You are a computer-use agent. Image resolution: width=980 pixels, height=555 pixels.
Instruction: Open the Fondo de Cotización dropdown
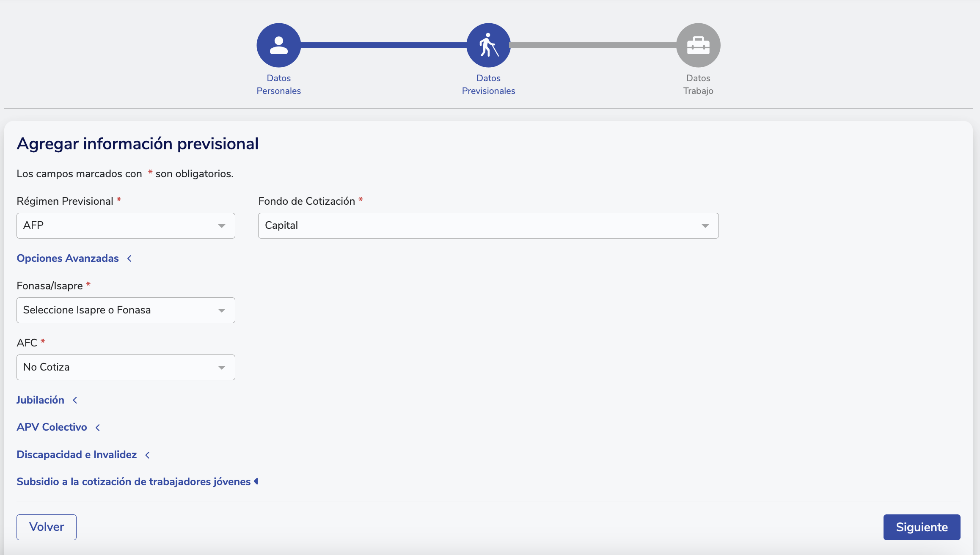click(x=488, y=225)
